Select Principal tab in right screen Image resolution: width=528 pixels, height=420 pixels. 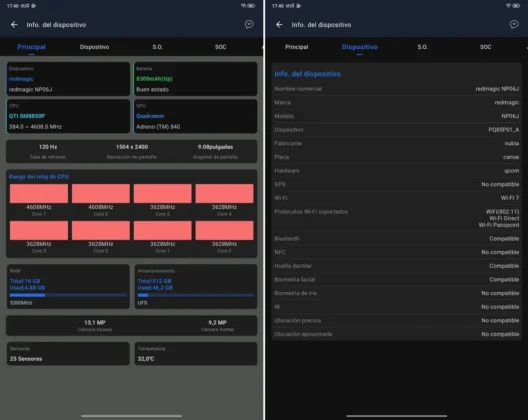(296, 47)
